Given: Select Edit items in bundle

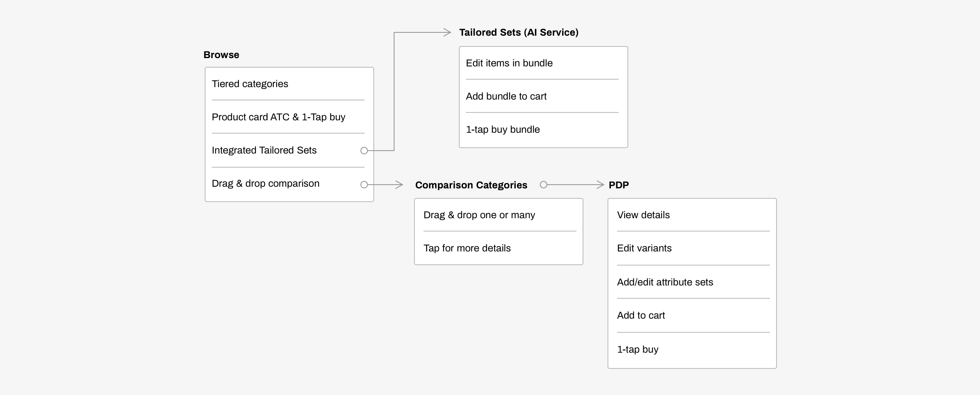Looking at the screenshot, I should click(509, 63).
